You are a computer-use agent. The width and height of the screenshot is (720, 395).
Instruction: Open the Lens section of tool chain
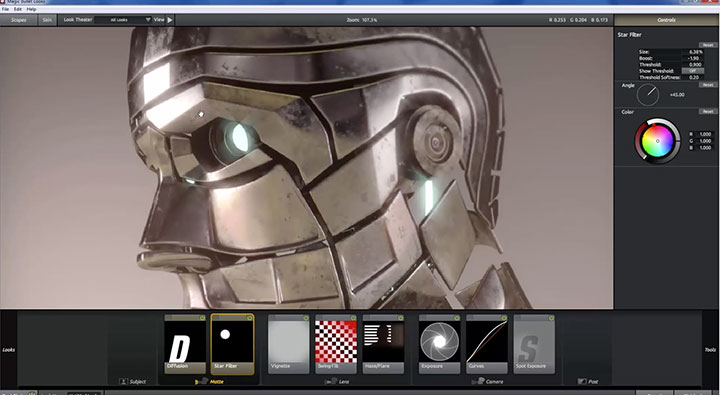tap(338, 381)
